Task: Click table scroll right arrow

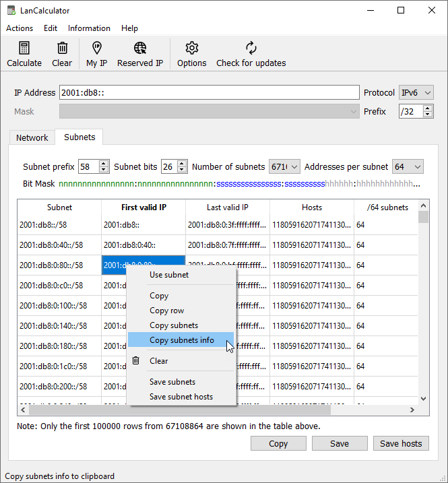Action: [412, 410]
